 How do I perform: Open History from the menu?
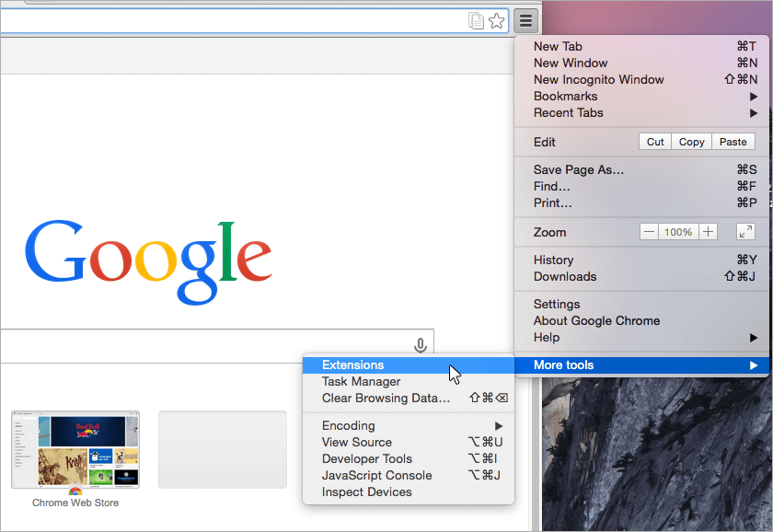[641, 260]
